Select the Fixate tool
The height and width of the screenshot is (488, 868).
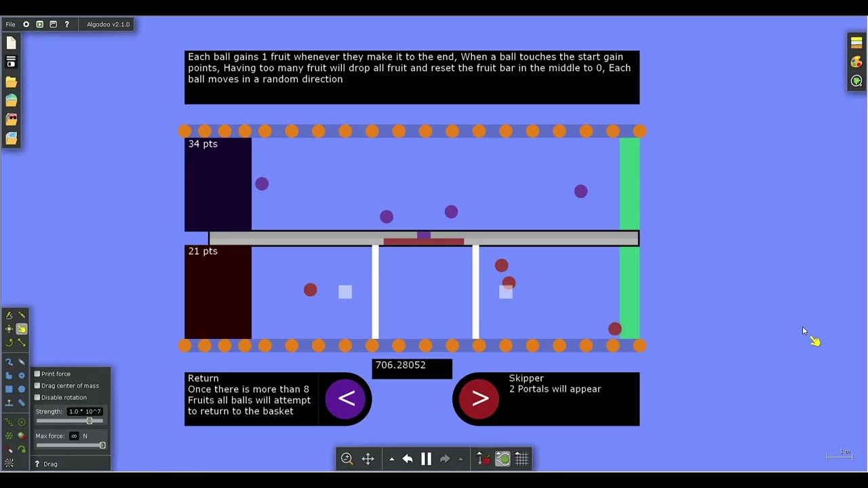(22, 422)
